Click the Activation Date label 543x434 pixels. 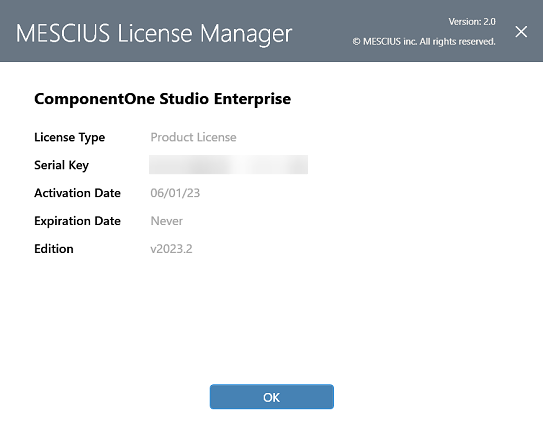77,193
